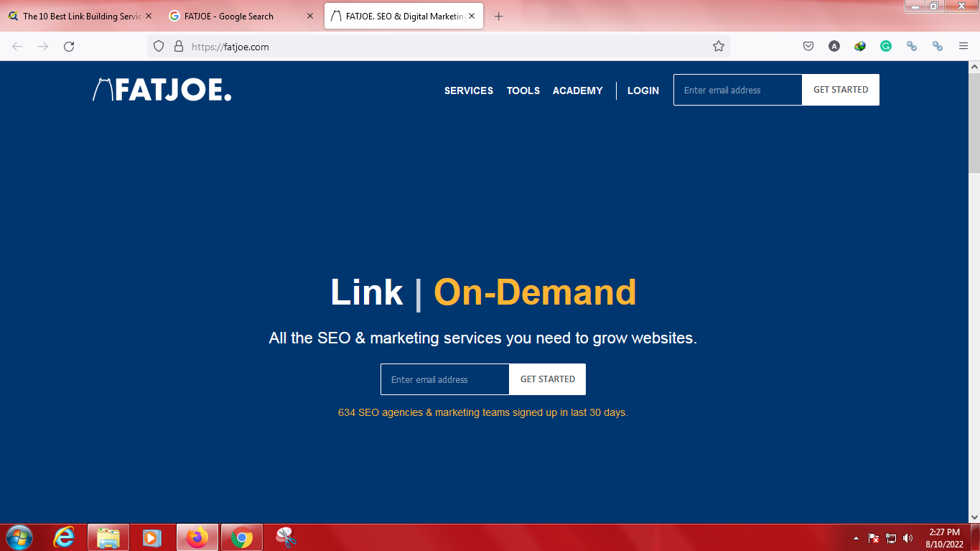Image resolution: width=980 pixels, height=551 pixels.
Task: Click the '634 SEO agencies & marketing teams' text
Action: 483,413
